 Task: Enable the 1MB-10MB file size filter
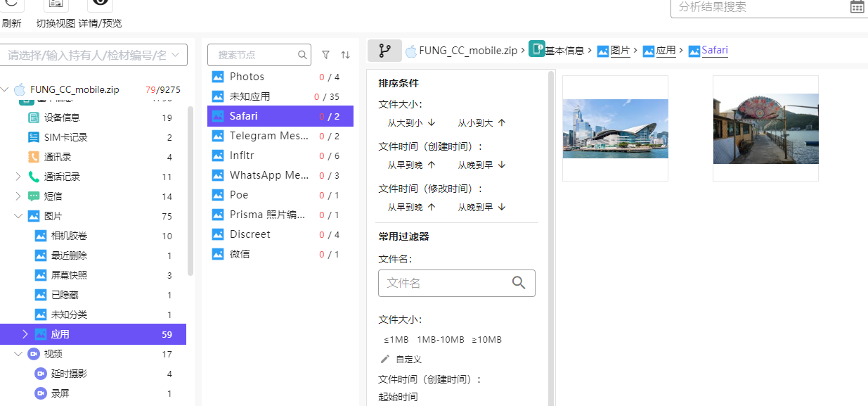442,339
